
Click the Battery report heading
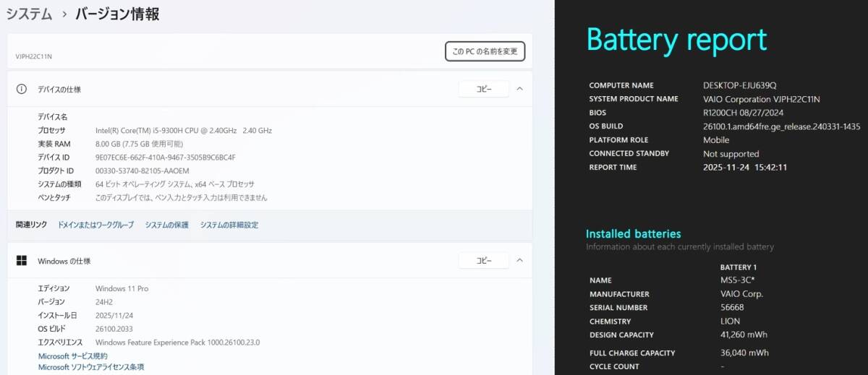[676, 39]
